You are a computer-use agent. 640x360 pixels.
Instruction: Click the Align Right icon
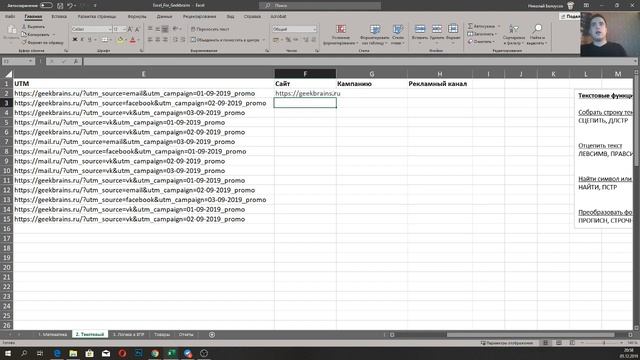tap(165, 40)
